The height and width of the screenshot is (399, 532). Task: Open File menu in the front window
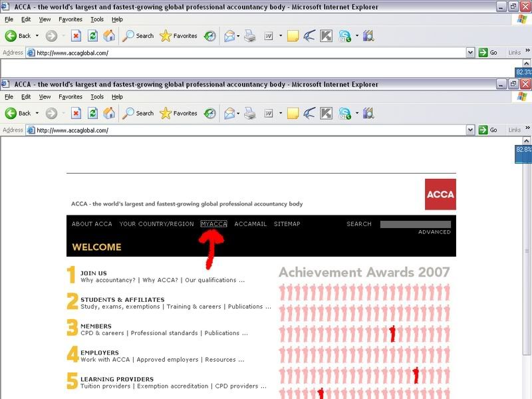(x=9, y=97)
